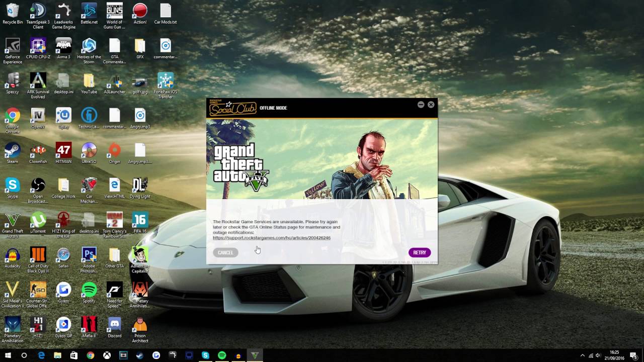This screenshot has height=362, width=644.
Task: Select the H1Z1 King of the Kill icon
Action: pos(64,225)
